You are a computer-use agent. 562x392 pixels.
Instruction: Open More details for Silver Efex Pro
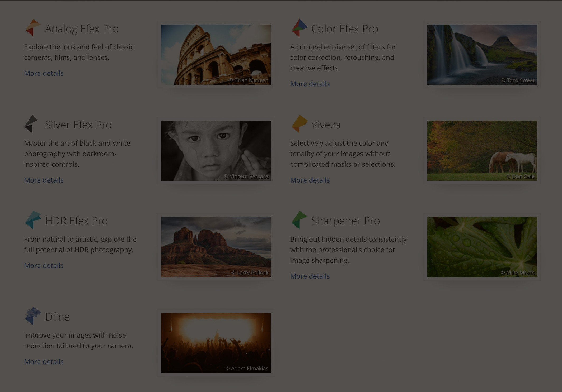click(x=44, y=180)
